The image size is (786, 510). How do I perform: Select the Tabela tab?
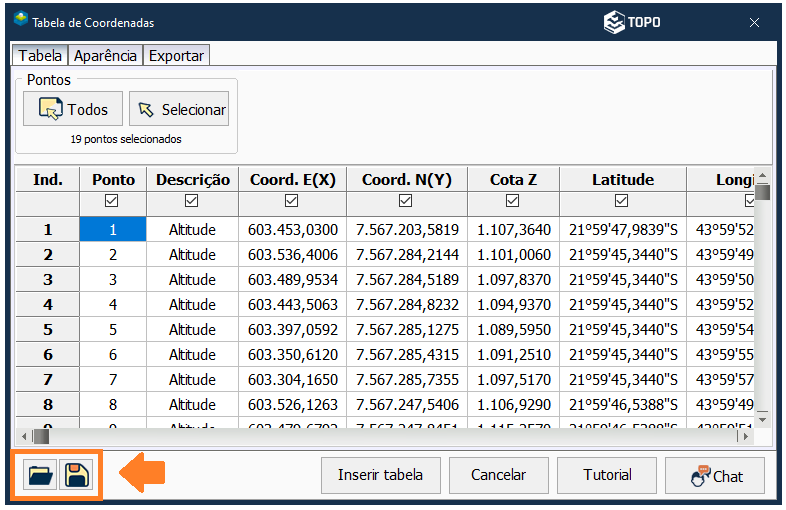click(x=40, y=56)
